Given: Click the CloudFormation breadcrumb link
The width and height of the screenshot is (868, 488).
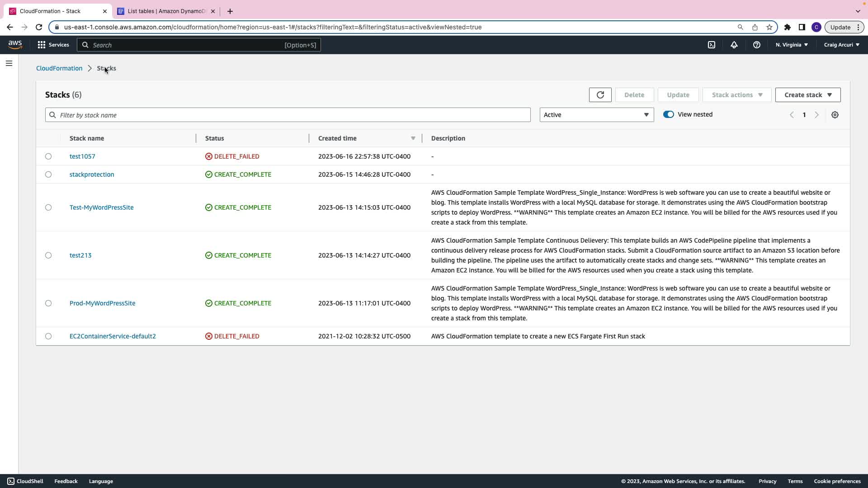Looking at the screenshot, I should click(x=59, y=68).
